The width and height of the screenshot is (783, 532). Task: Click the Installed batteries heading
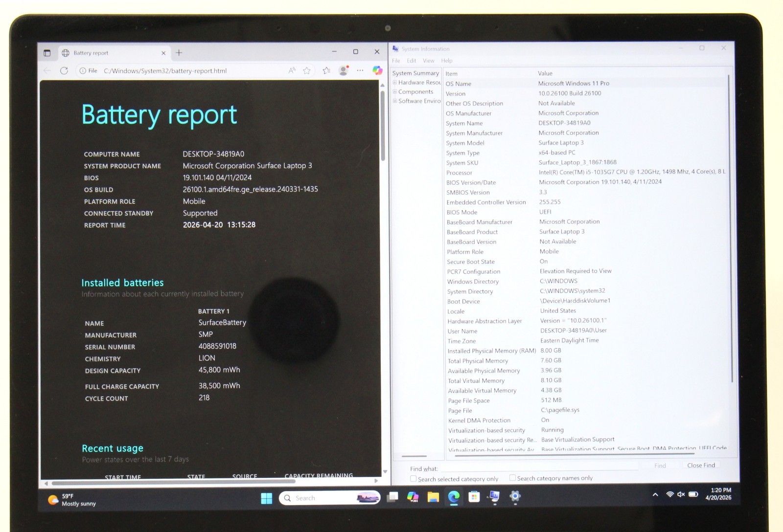(122, 283)
